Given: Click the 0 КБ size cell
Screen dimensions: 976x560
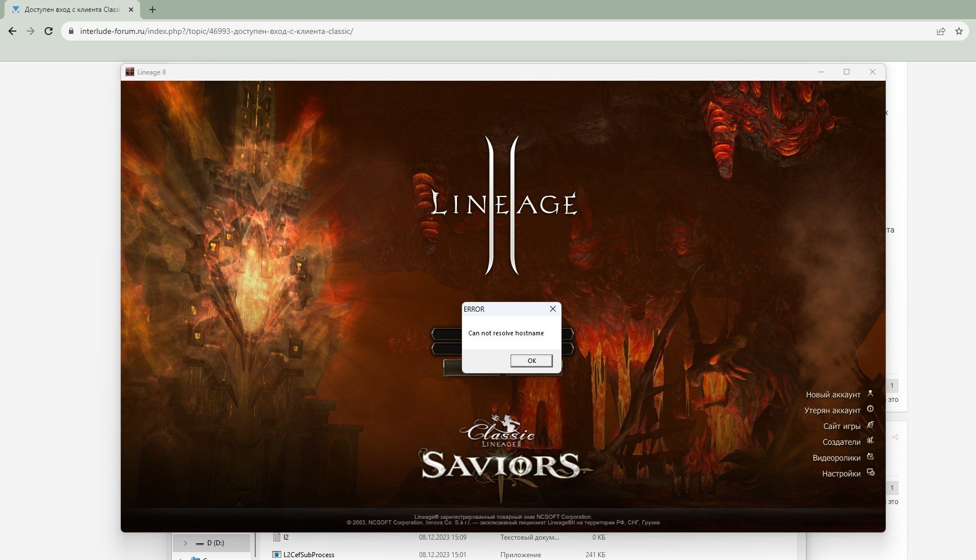Looking at the screenshot, I should 599,537.
